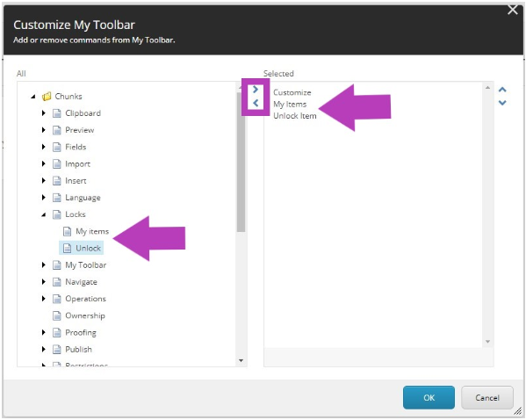Click the Proofing document icon
This screenshot has width=526, height=420.
pos(57,333)
